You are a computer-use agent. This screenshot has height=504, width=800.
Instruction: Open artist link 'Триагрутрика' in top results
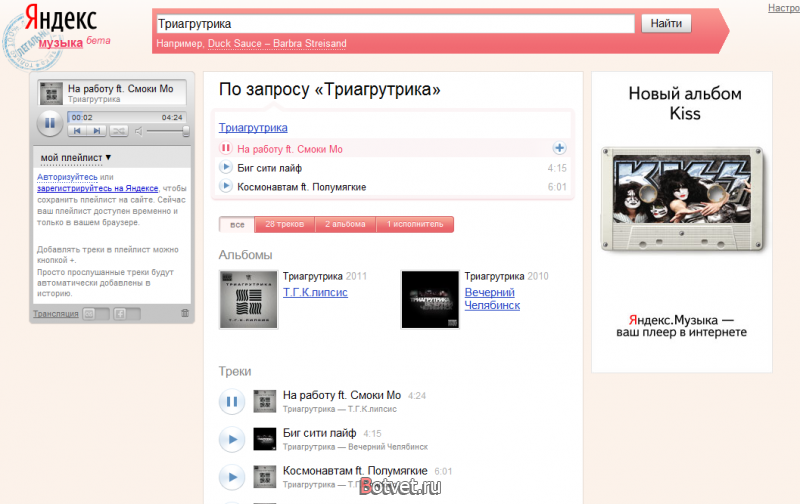(x=253, y=128)
